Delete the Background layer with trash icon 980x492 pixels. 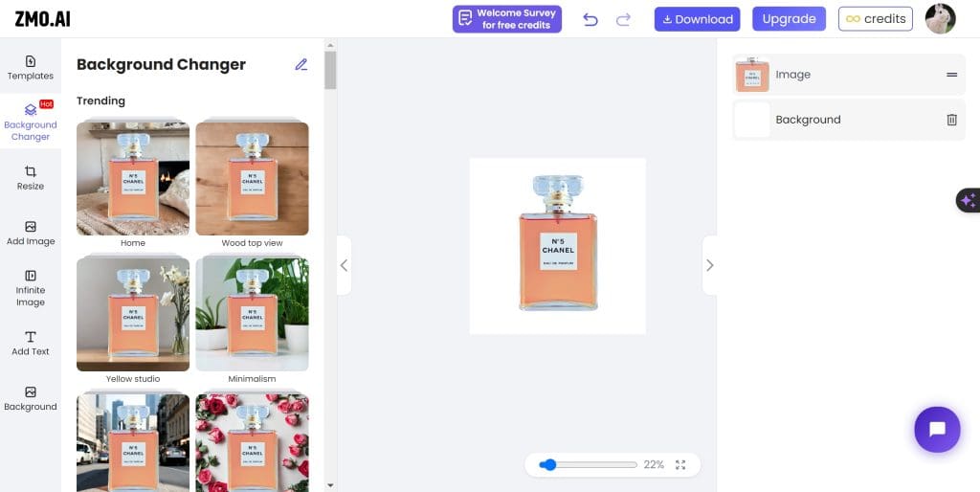[951, 120]
